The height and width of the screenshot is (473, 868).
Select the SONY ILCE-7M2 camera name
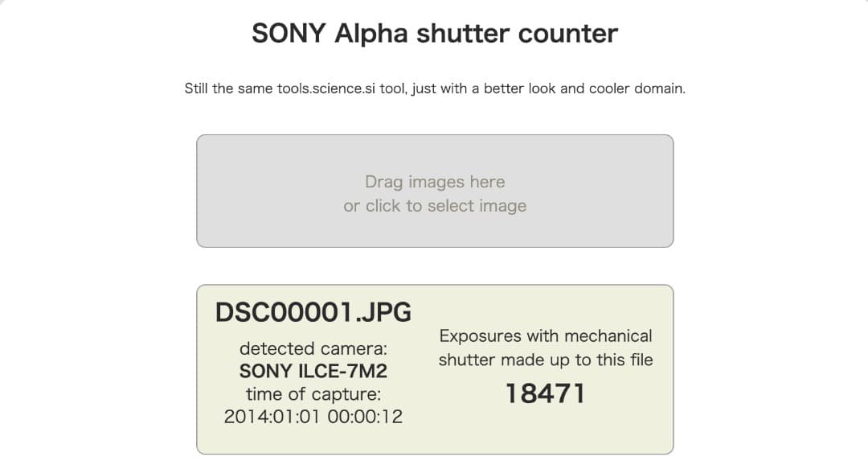click(313, 371)
